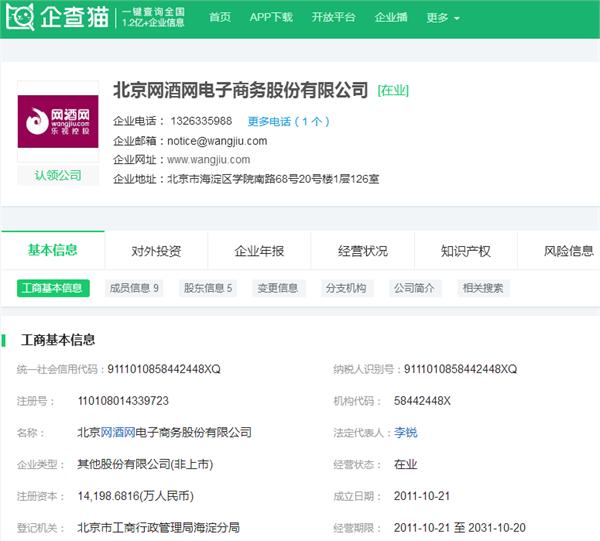Click company website www.wangjiu.com

(x=209, y=160)
